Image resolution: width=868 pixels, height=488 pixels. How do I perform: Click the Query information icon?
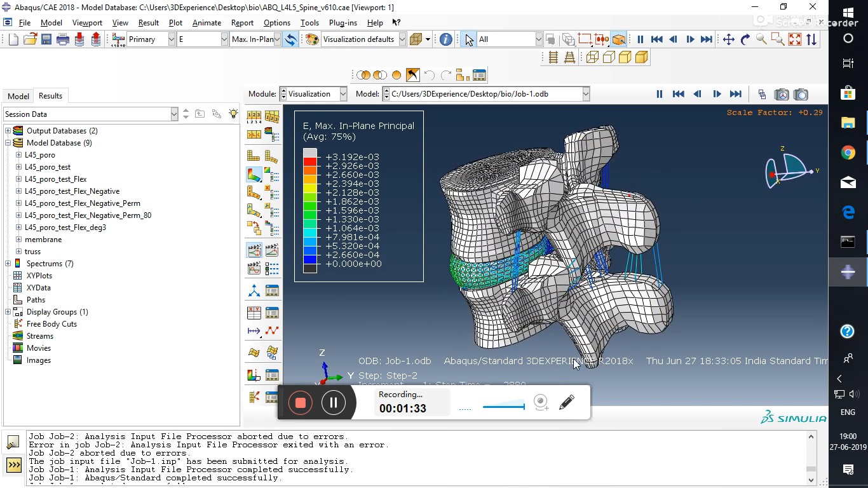pos(446,39)
